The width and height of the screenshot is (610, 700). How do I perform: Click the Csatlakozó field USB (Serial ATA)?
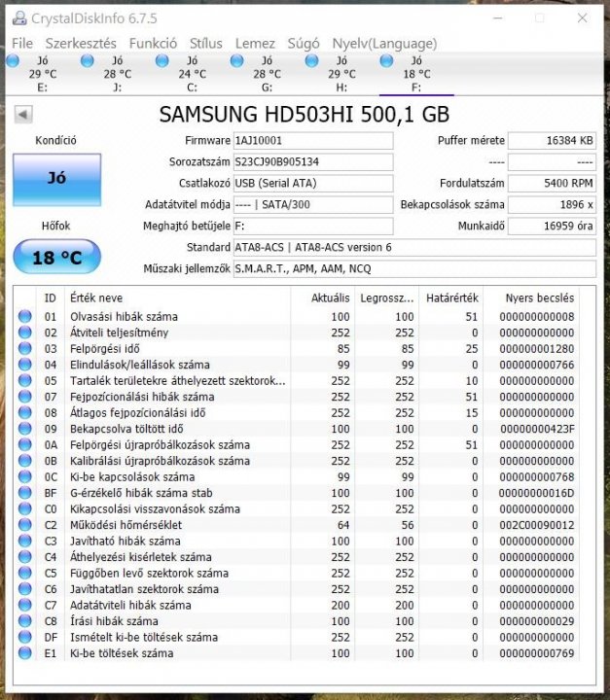(x=313, y=184)
